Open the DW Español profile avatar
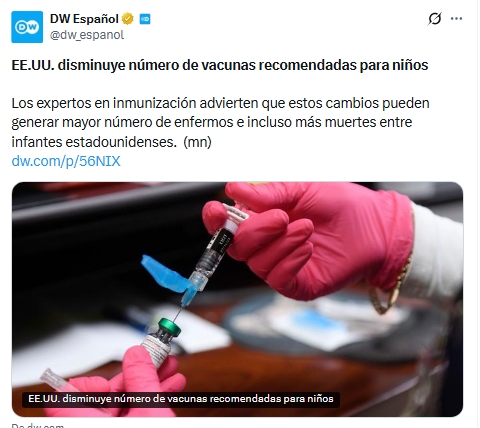The width and height of the screenshot is (480, 428). pos(27,27)
